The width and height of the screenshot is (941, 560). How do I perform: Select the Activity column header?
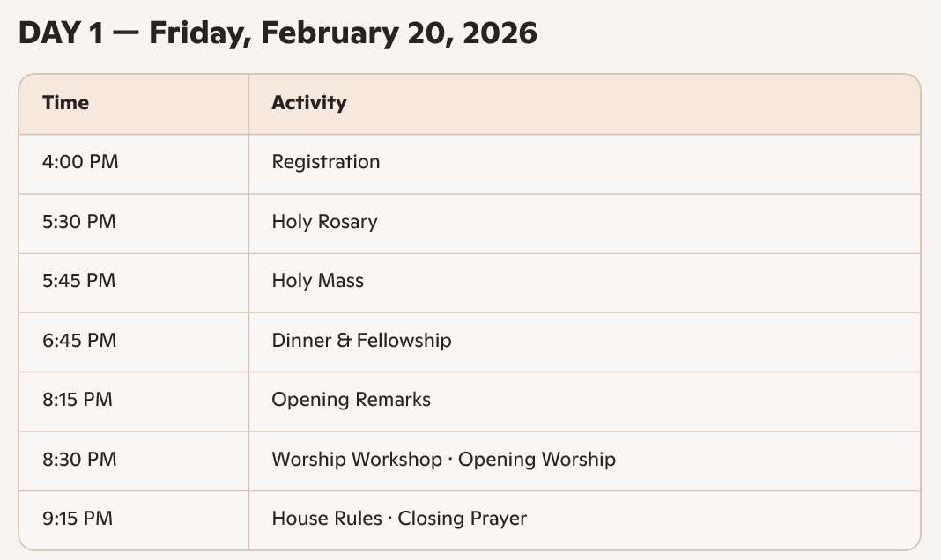(308, 103)
